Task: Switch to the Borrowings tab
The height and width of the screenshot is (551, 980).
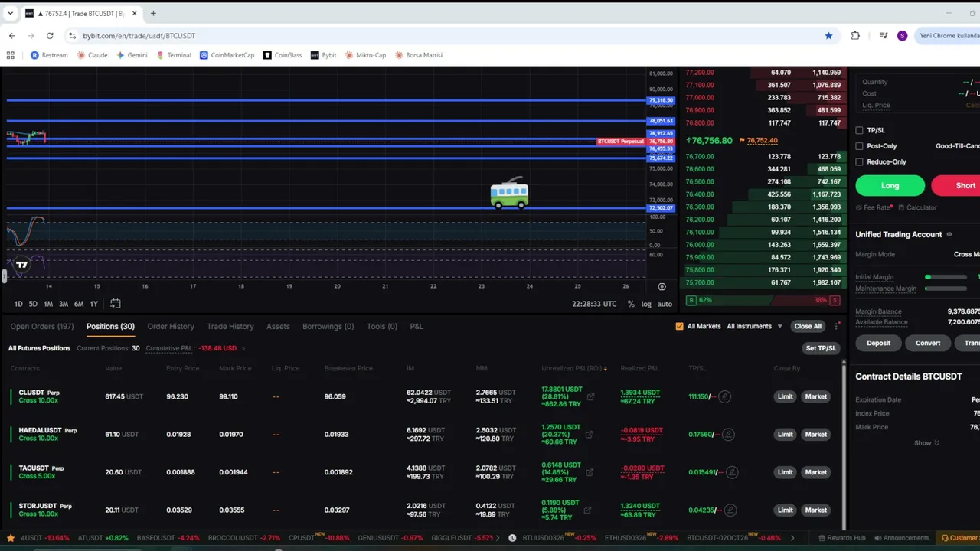Action: 328,327
